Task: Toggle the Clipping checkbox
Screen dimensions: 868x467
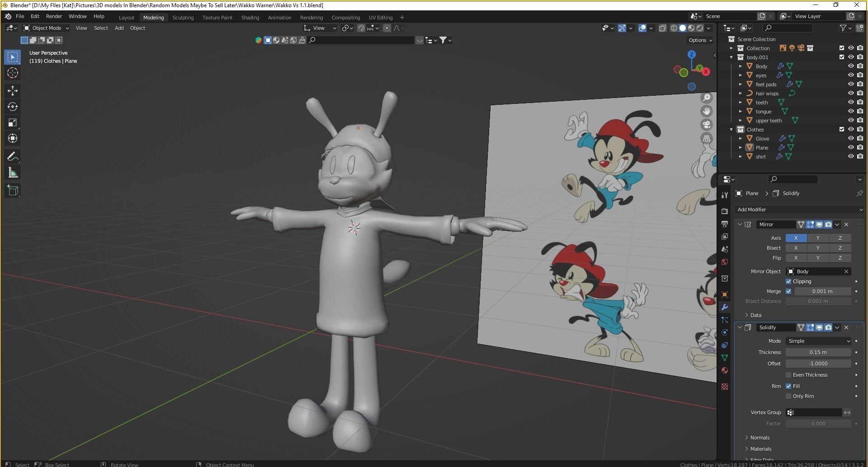Action: (x=788, y=281)
